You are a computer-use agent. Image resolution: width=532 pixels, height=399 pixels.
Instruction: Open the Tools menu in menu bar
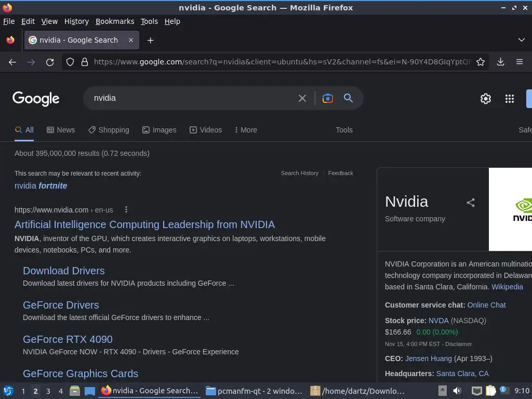coord(149,21)
